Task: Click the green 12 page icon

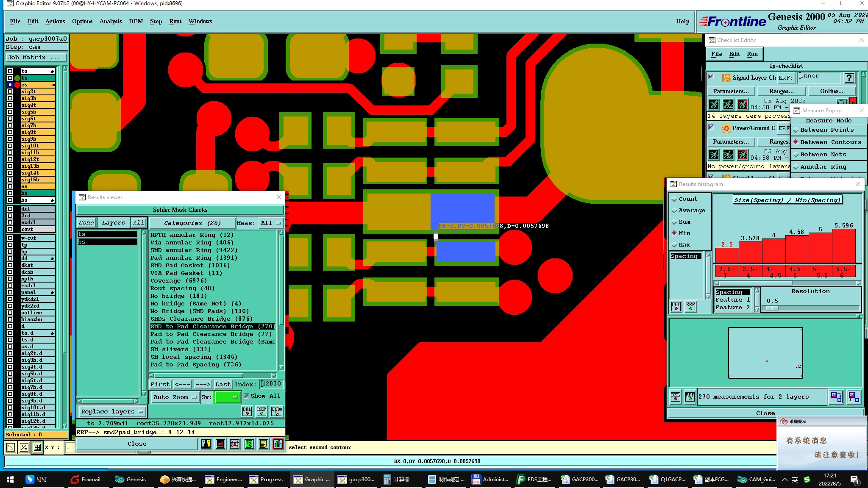Action: 249,444
